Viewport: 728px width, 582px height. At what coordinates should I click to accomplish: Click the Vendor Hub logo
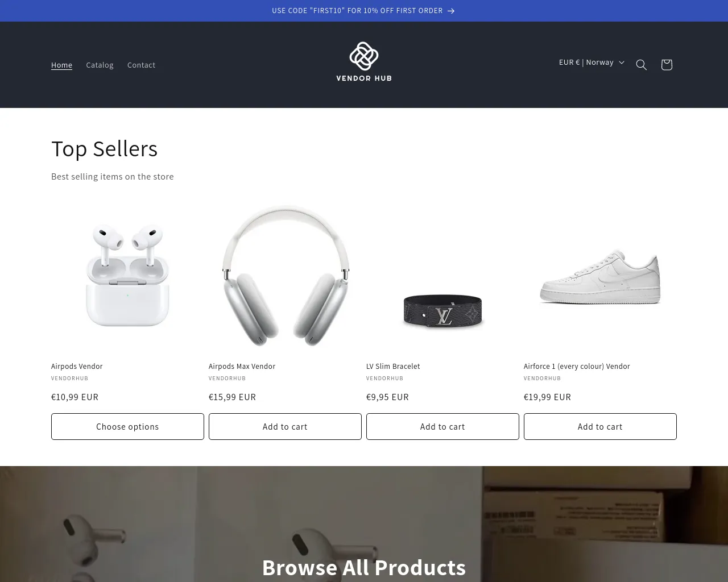click(x=364, y=61)
